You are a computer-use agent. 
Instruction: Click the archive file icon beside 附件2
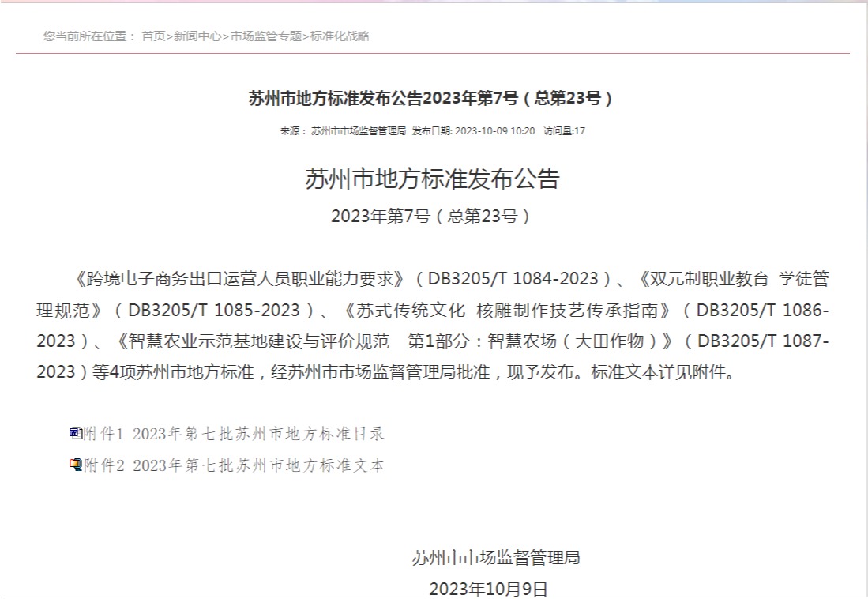click(x=76, y=465)
